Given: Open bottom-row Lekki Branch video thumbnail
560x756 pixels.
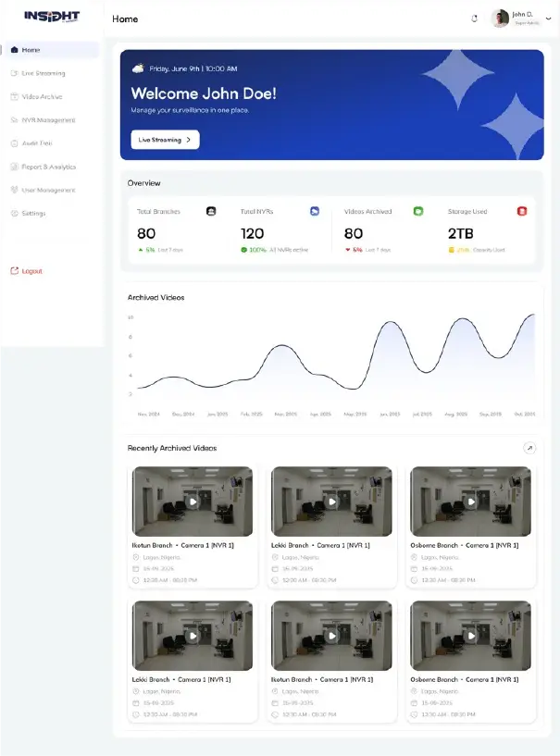Looking at the screenshot, I should pyautogui.click(x=193, y=636).
